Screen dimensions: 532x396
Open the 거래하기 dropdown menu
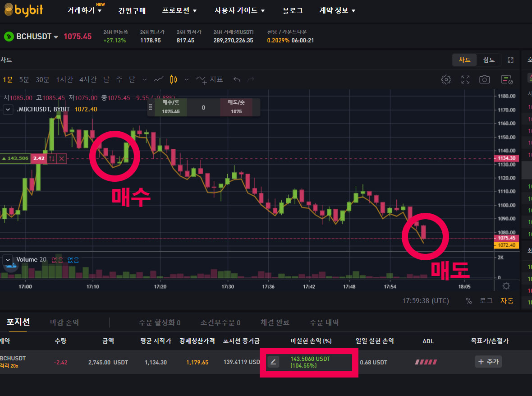coord(84,10)
